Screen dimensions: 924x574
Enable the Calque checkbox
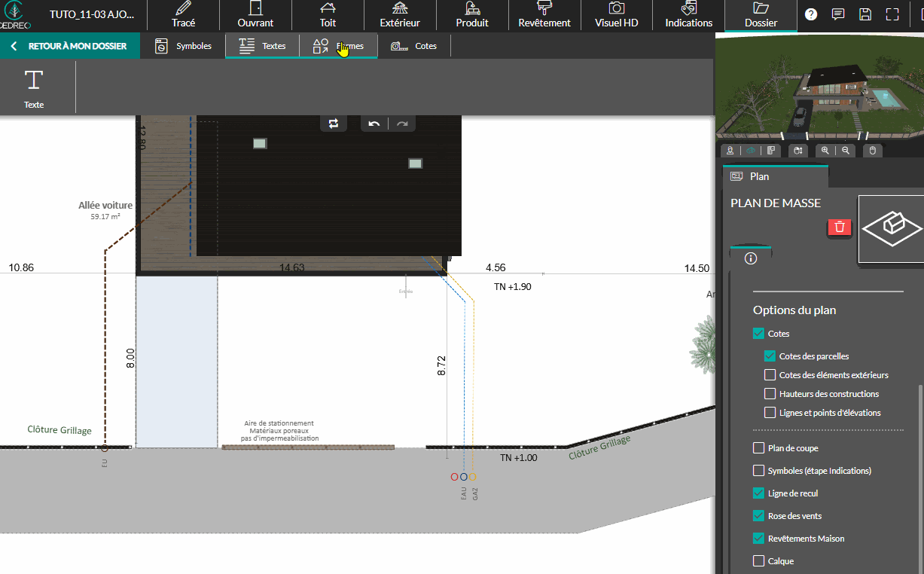[x=758, y=561]
